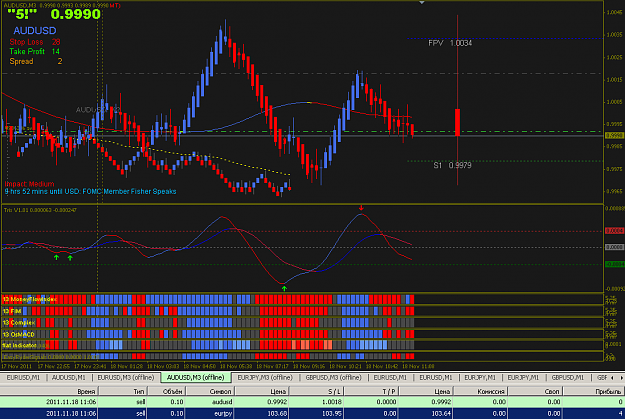Click the green -0.0004 oscillator level tag

pyautogui.click(x=614, y=264)
